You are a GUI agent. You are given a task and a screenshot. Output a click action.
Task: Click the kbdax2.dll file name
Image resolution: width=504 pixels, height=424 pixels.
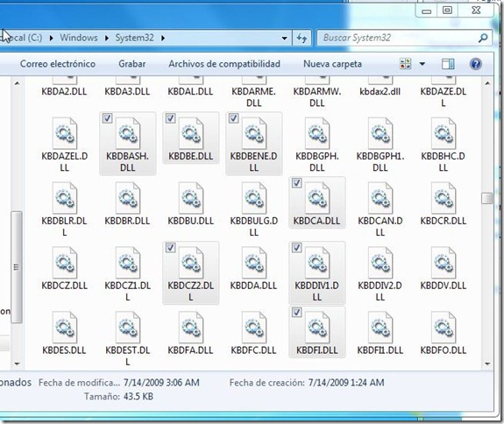tap(380, 91)
